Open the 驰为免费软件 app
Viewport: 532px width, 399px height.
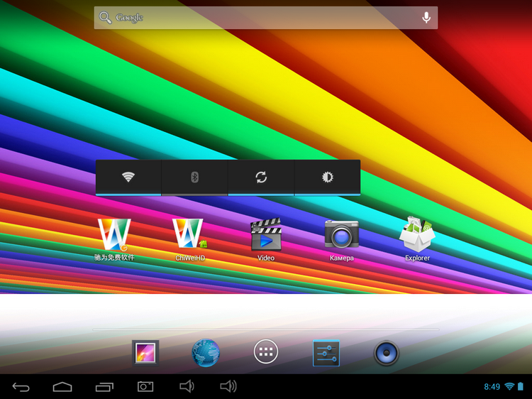coord(114,240)
